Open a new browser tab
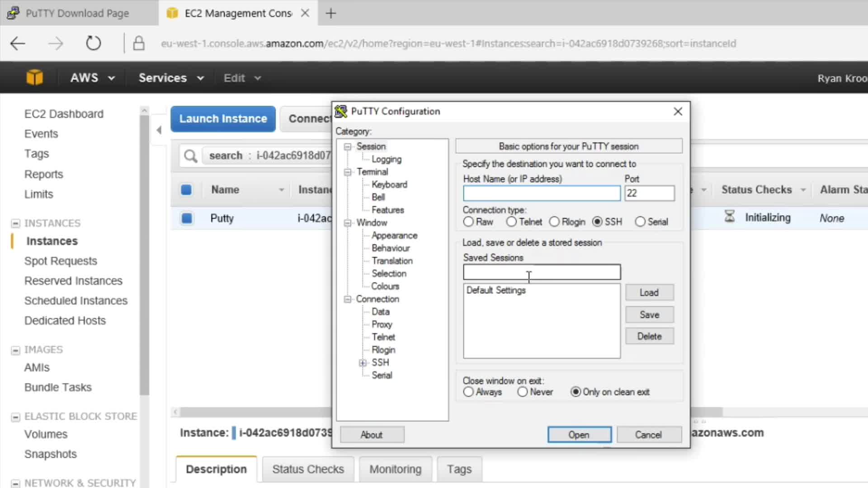The image size is (868, 488). click(331, 13)
